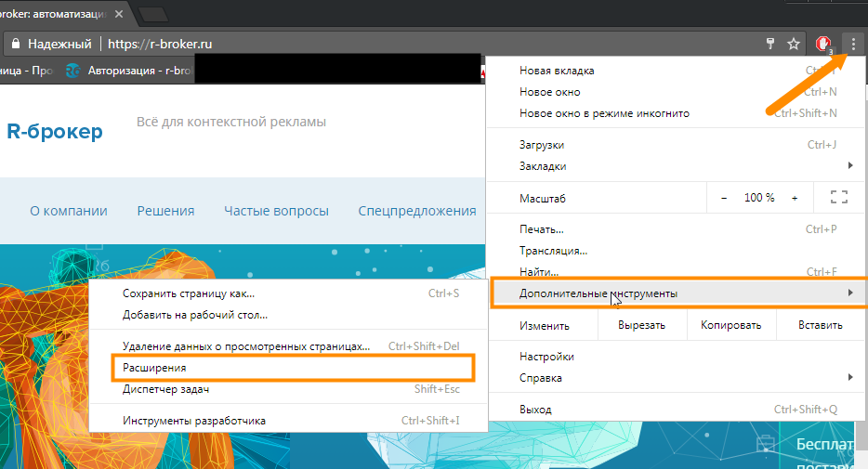This screenshot has width=868, height=469.
Task: Click Вырезать in the edit row
Action: coord(641,325)
